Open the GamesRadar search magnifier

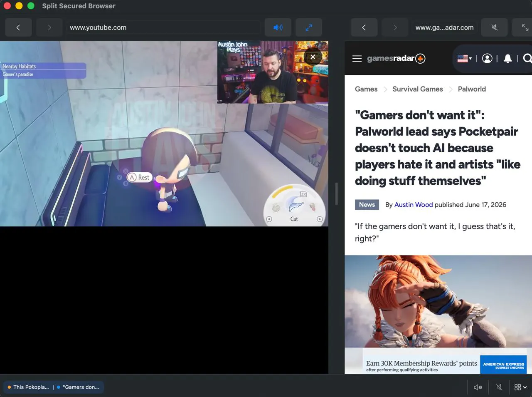[x=527, y=59]
